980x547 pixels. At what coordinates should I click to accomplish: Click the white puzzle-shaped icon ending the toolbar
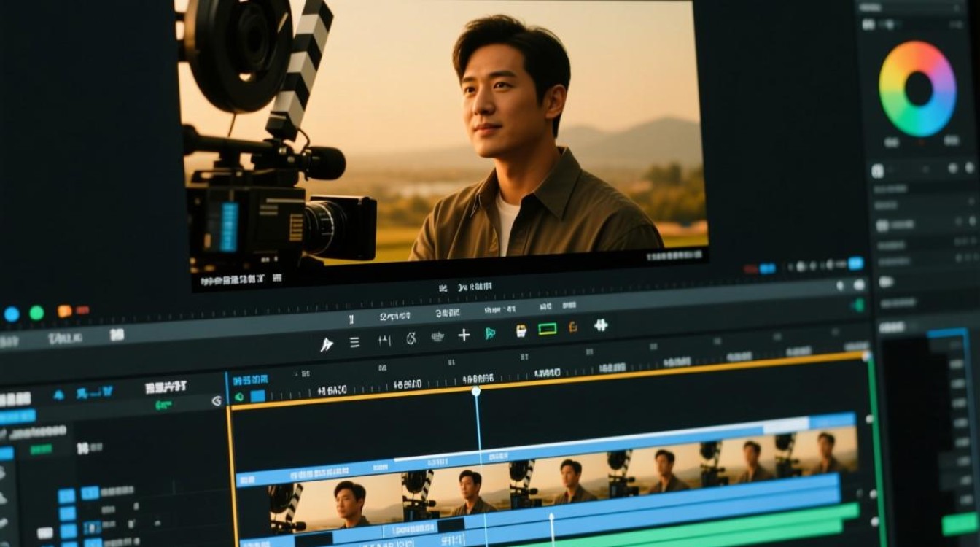point(601,325)
